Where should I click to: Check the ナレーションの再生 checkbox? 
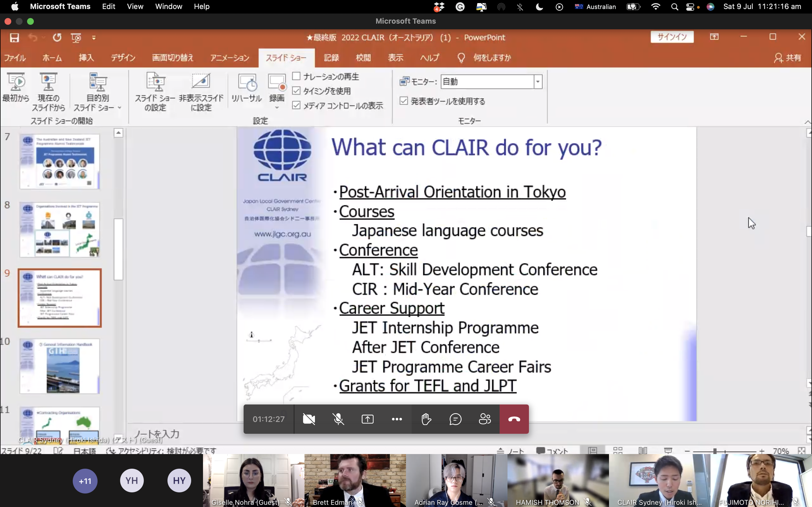pos(296,76)
